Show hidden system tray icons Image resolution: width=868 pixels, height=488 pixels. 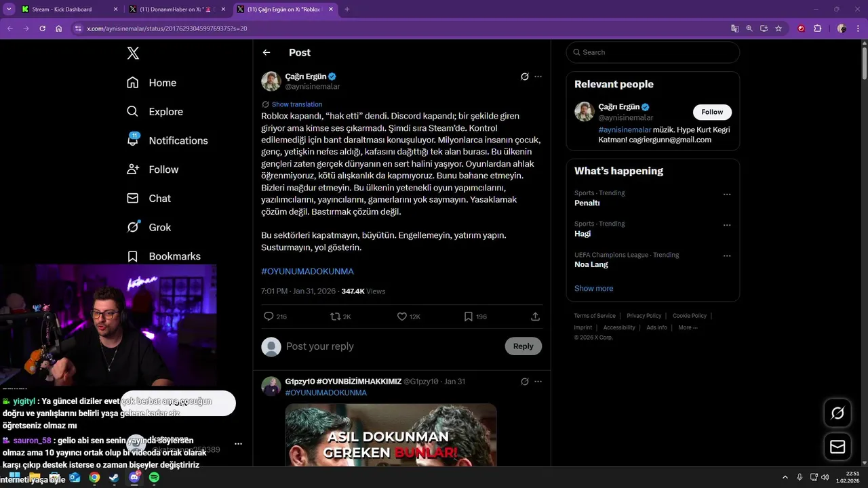(x=785, y=477)
